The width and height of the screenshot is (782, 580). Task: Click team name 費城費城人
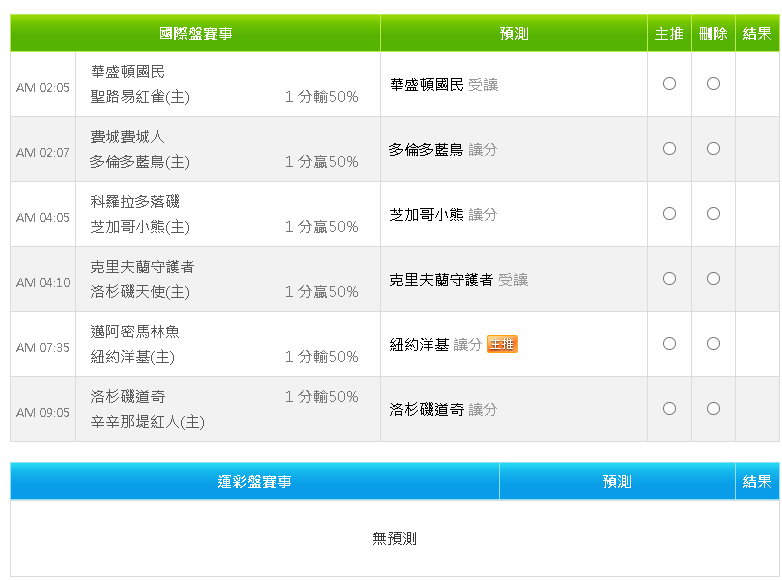[x=128, y=137]
